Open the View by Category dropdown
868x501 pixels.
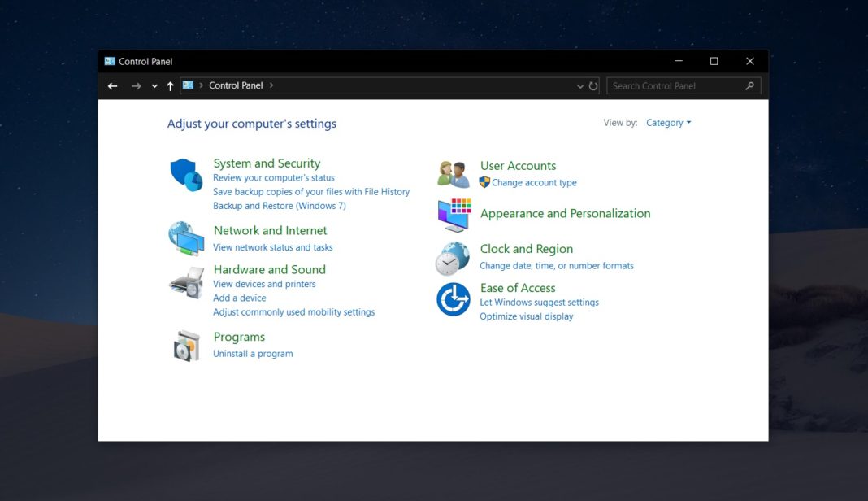click(668, 122)
